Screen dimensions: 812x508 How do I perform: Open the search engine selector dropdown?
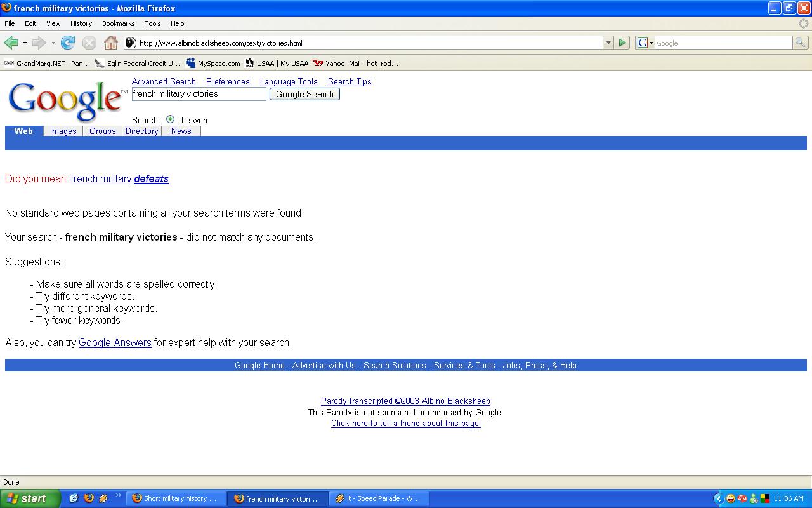(645, 43)
